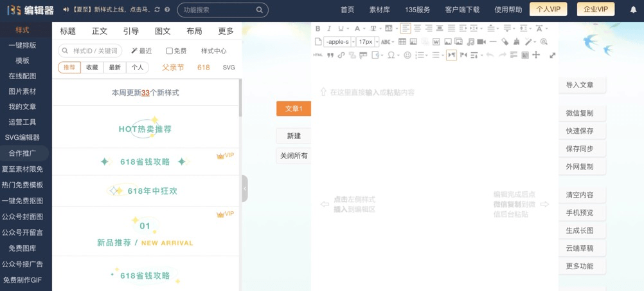Image resolution: width=644 pixels, height=291 pixels.
Task: Select the 最新 filter
Action: click(x=114, y=68)
